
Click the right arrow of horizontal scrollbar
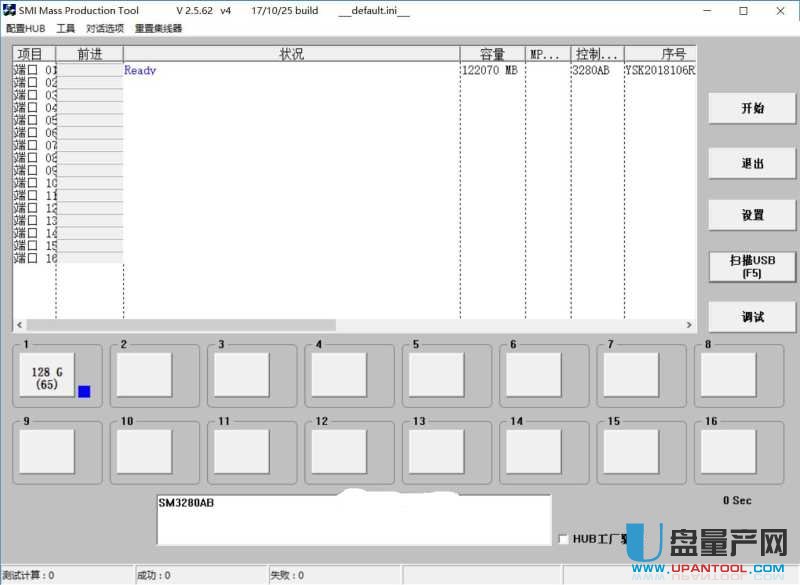[688, 325]
